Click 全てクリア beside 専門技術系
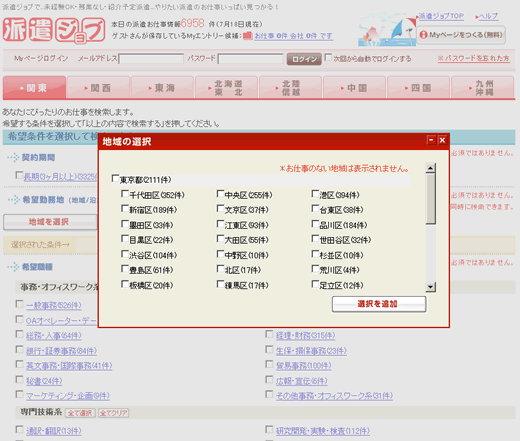The height and width of the screenshot is (441, 520). pos(113,413)
